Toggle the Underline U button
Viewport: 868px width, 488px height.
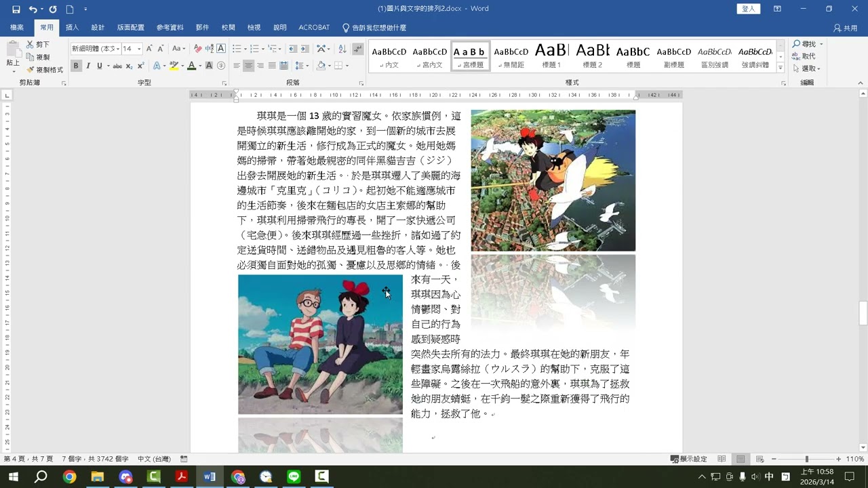(99, 66)
